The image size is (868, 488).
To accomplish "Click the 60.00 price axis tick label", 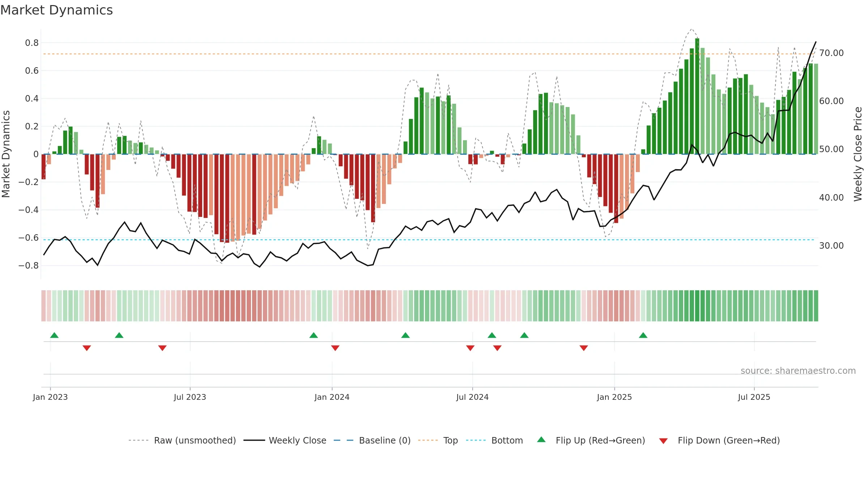I will click(831, 101).
